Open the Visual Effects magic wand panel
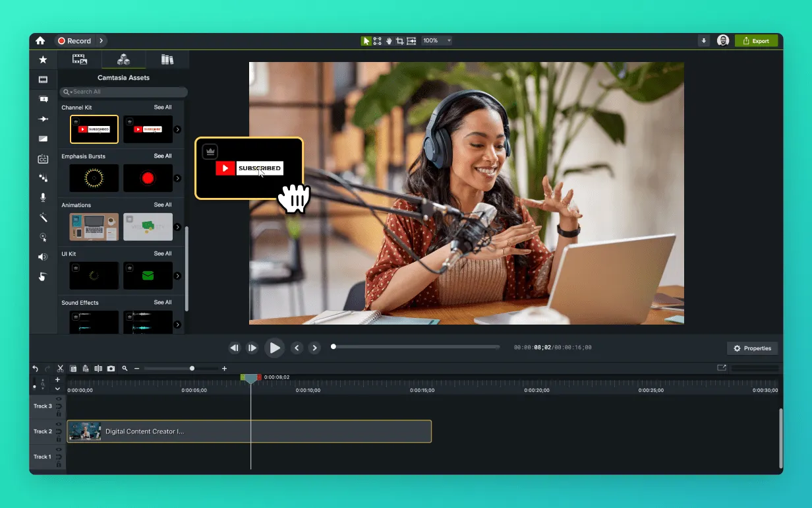Viewport: 812px width, 508px height. [43, 217]
